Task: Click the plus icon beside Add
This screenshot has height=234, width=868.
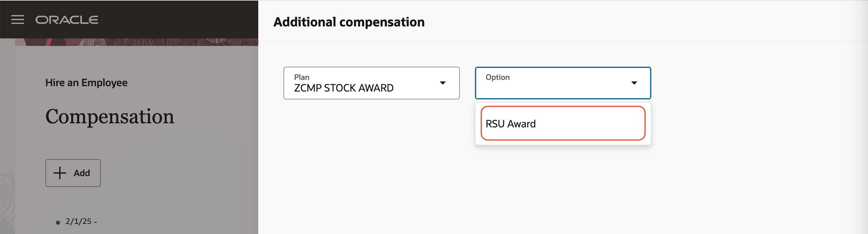Action: [60, 173]
